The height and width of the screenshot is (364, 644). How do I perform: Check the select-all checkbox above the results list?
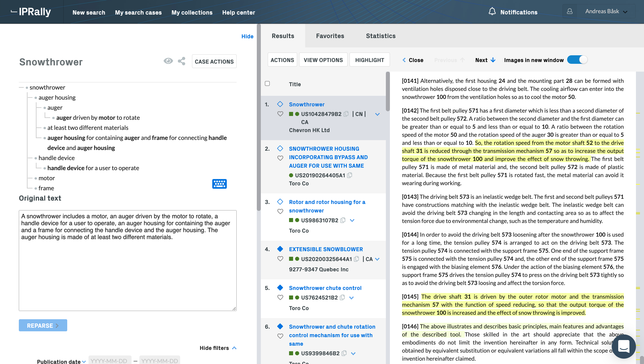[x=267, y=84]
